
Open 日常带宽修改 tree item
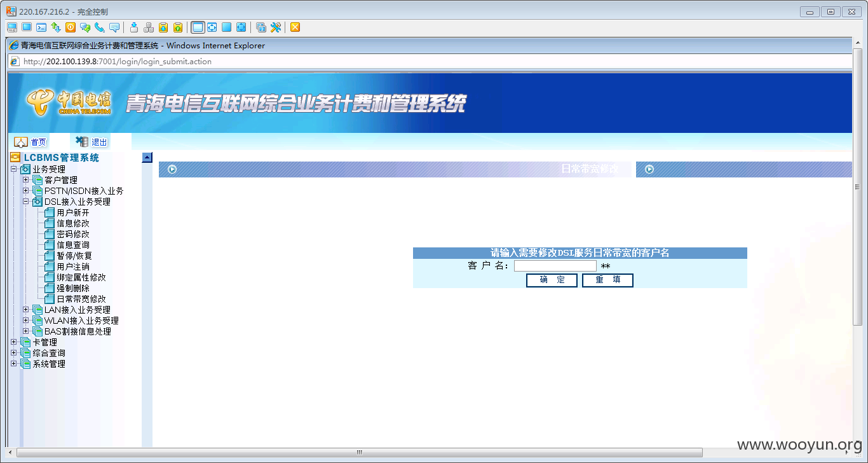[81, 299]
